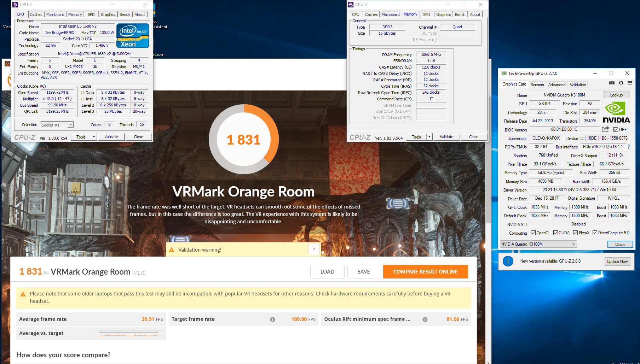Open the Socket #1 selection dropdown

pos(57,125)
